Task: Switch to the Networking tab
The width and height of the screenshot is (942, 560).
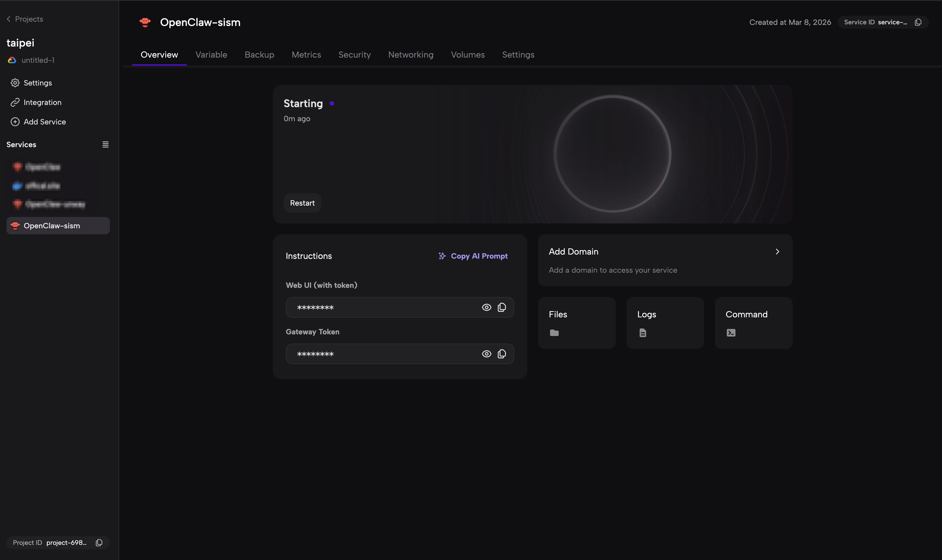Action: (411, 55)
